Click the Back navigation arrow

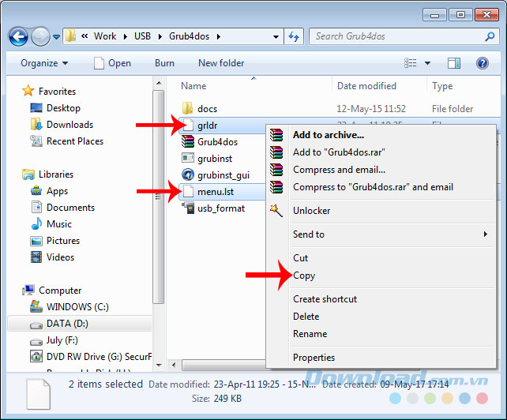[x=18, y=36]
